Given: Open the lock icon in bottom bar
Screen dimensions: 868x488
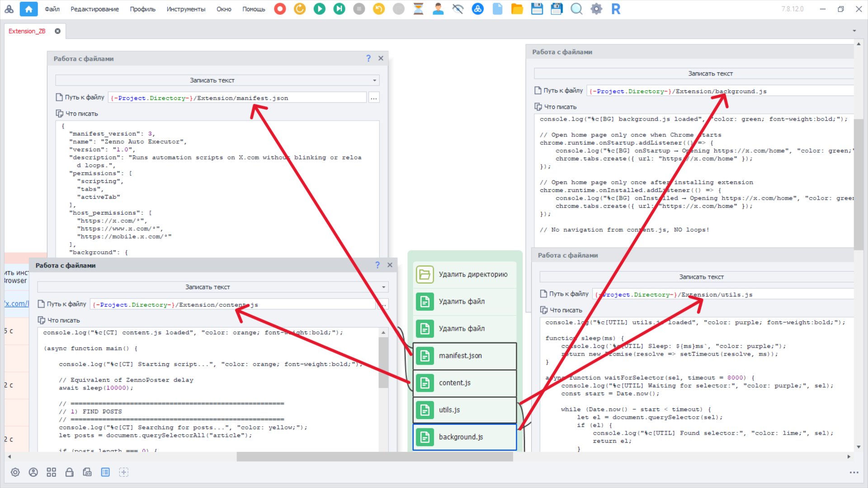Looking at the screenshot, I should point(69,472).
